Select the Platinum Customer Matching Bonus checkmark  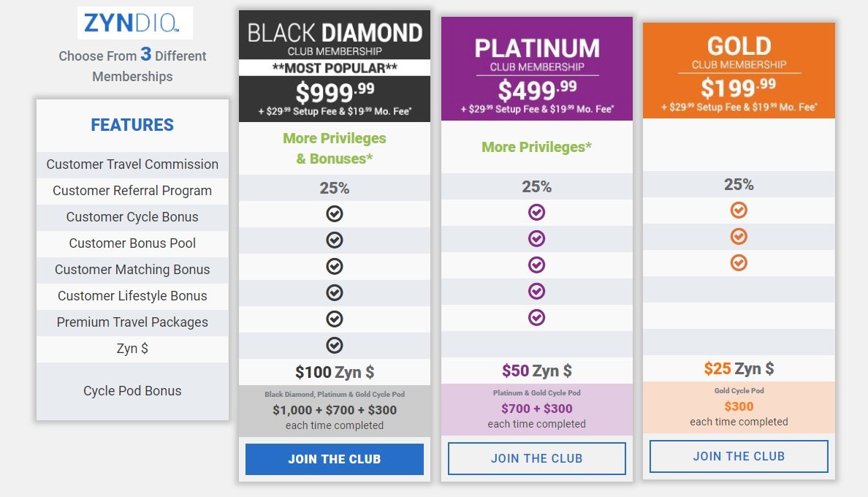point(536,265)
